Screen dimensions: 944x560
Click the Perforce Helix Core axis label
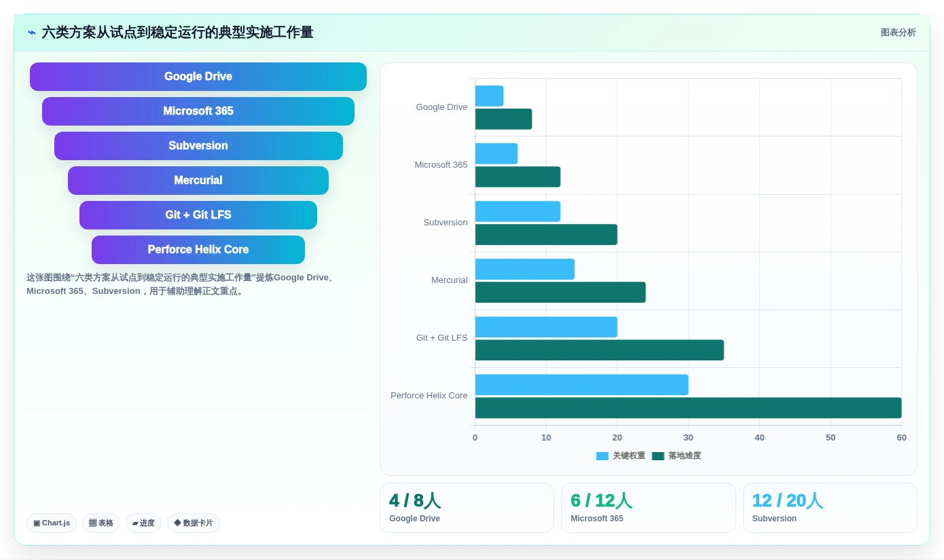point(429,396)
